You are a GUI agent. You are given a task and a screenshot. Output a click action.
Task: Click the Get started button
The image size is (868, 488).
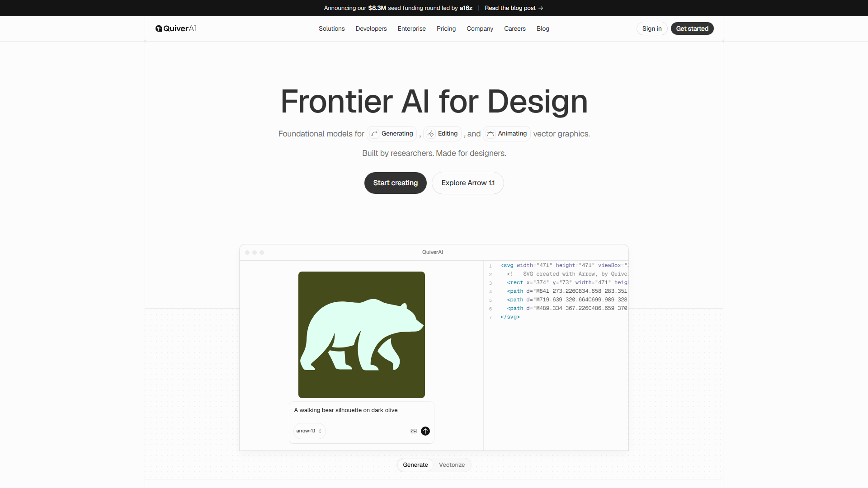click(692, 28)
